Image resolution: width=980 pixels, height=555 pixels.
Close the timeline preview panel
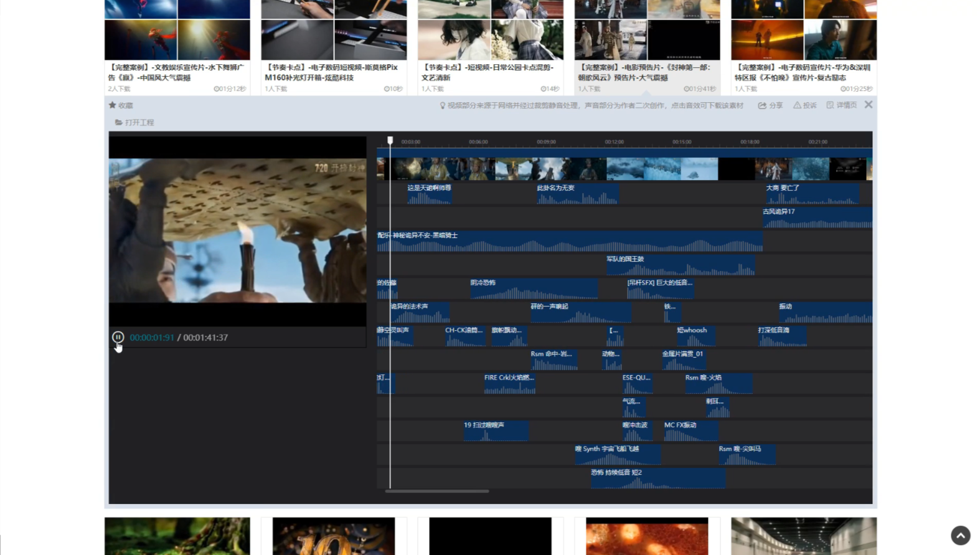pyautogui.click(x=869, y=105)
